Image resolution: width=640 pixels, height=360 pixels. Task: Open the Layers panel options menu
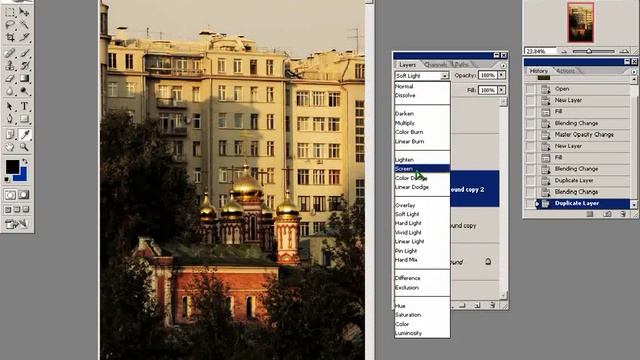[503, 65]
